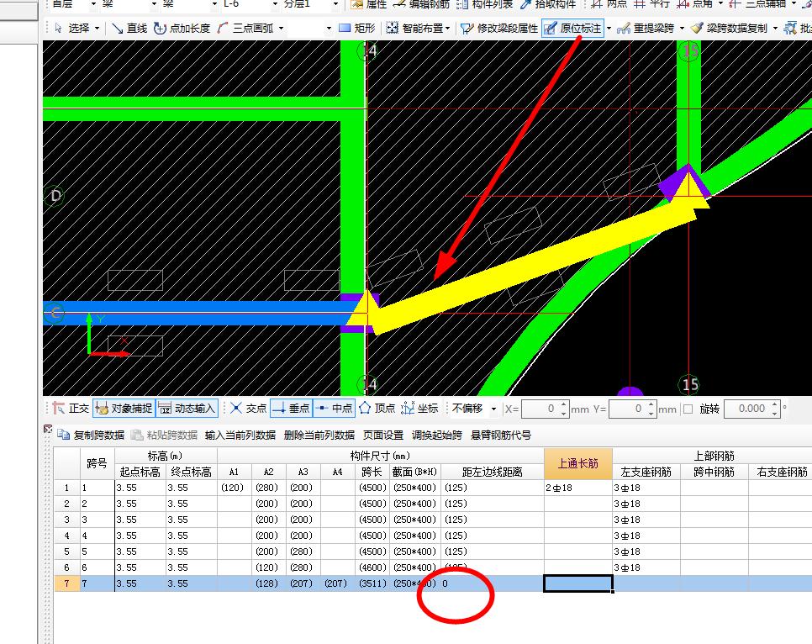The width and height of the screenshot is (812, 644).
Task: Click the 距左边线距离 column header
Action: point(492,472)
